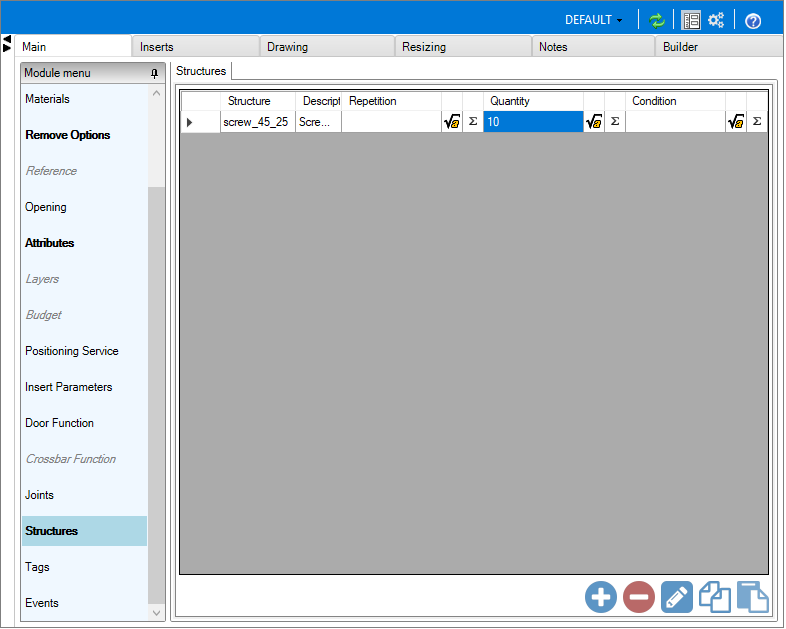Open Materials in Module menu

pos(84,99)
